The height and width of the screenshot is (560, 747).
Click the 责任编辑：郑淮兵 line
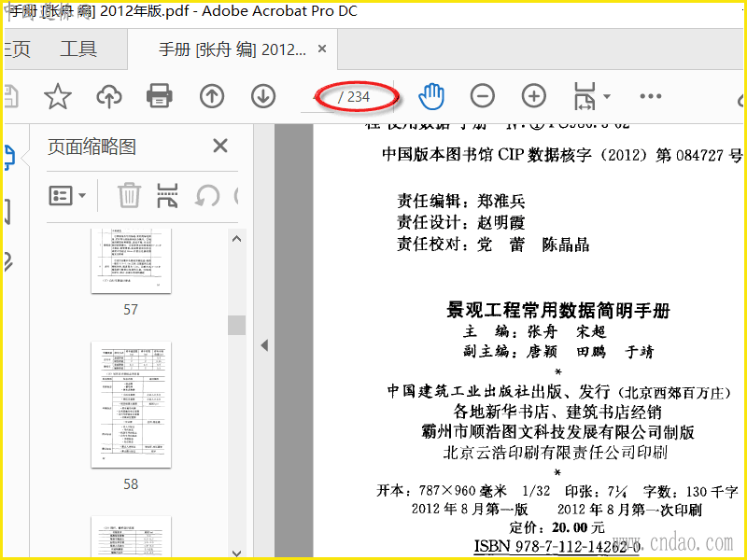[x=461, y=201]
